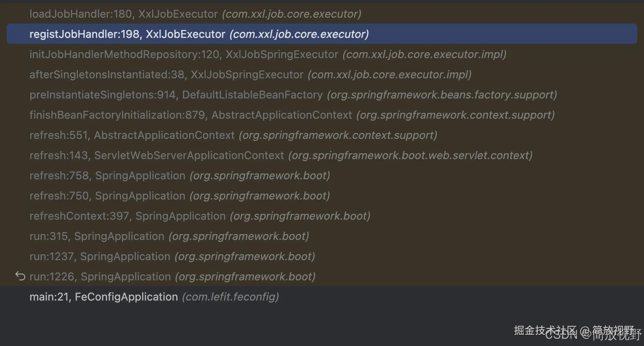The width and height of the screenshot is (644, 346).
Task: Choose the refresh:758 SpringApplication frame
Action: click(107, 176)
